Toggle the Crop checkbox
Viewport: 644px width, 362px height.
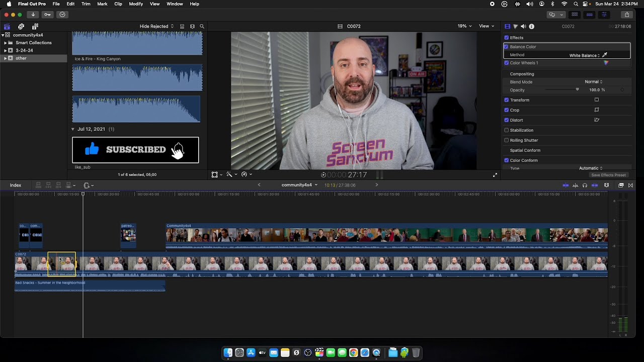click(507, 110)
